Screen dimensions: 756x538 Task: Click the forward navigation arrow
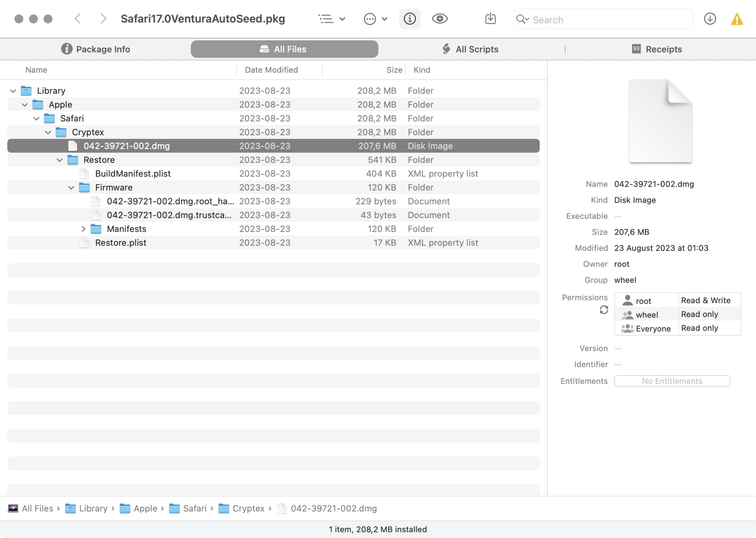tap(103, 19)
